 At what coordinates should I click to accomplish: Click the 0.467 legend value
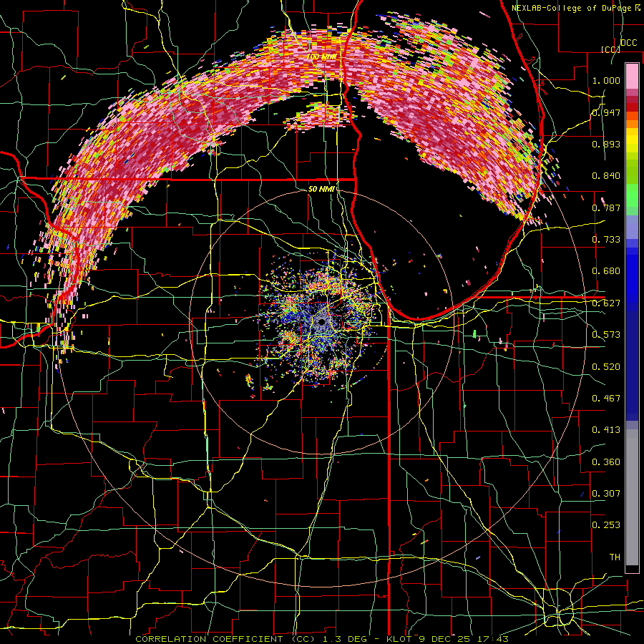606,399
